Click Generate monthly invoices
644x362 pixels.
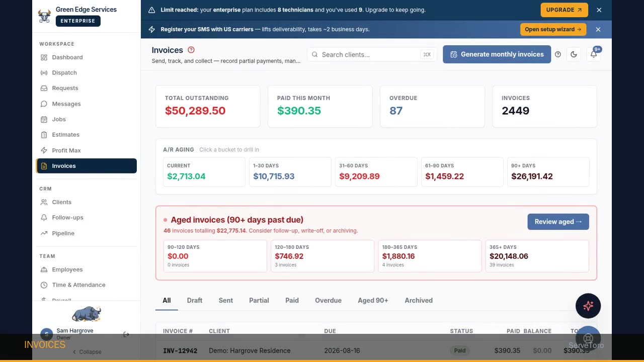point(497,54)
